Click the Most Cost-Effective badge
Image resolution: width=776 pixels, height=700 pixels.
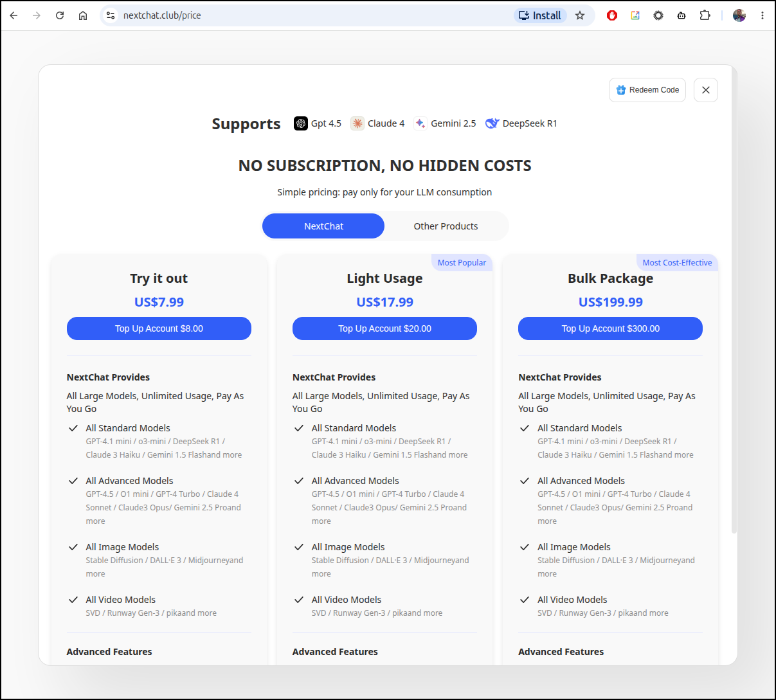pyautogui.click(x=677, y=263)
